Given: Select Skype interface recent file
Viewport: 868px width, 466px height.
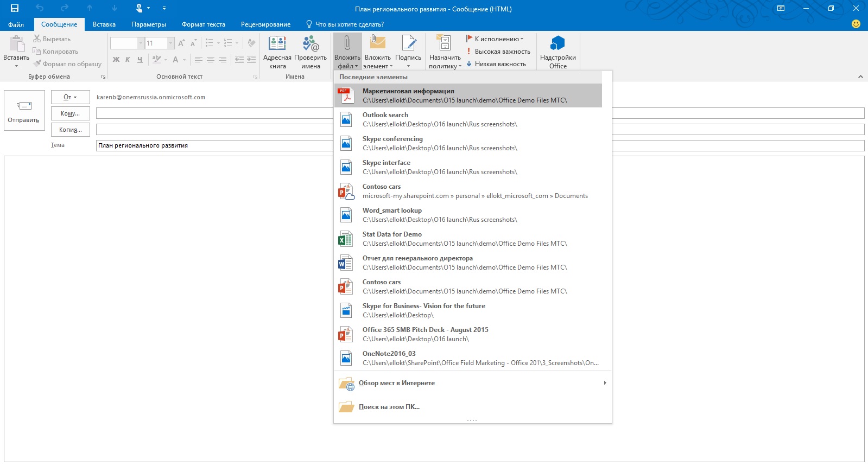Looking at the screenshot, I should click(x=468, y=167).
